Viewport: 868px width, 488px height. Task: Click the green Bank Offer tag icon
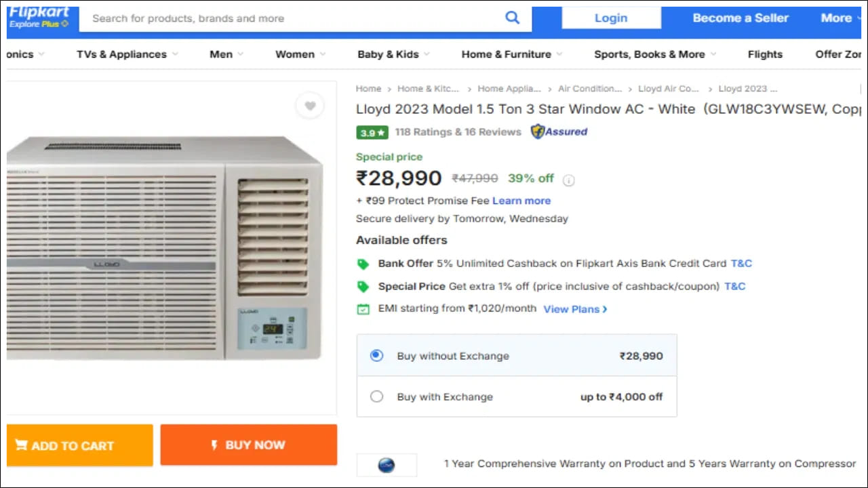click(x=363, y=264)
